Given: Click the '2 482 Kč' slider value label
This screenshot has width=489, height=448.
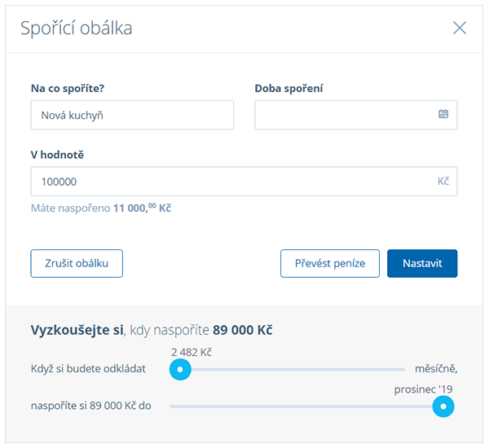Looking at the screenshot, I should [192, 352].
